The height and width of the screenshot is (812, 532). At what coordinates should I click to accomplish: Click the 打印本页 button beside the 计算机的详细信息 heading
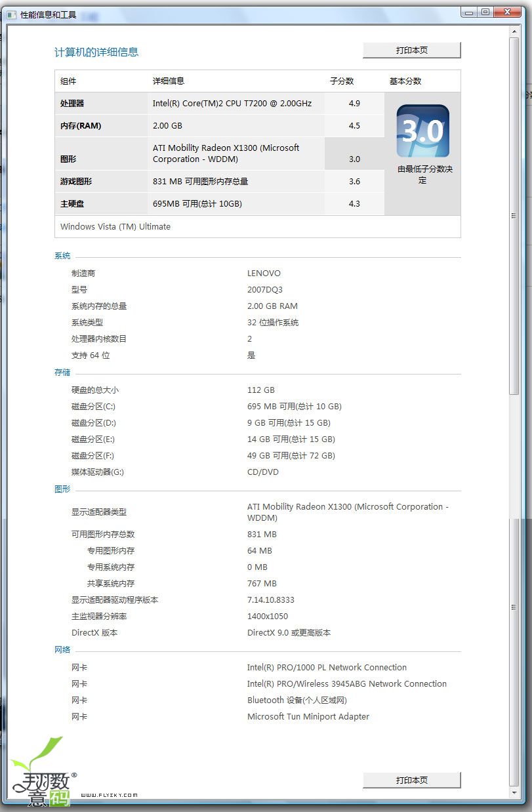(412, 51)
